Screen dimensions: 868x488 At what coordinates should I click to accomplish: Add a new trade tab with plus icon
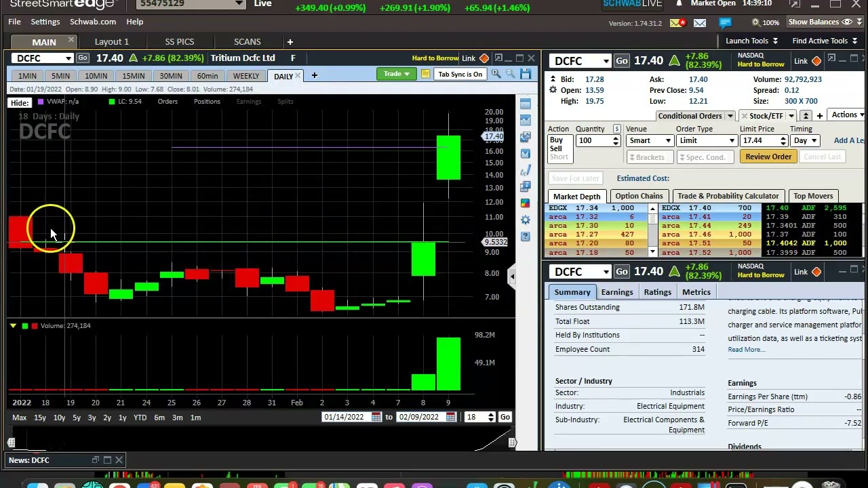click(x=819, y=116)
